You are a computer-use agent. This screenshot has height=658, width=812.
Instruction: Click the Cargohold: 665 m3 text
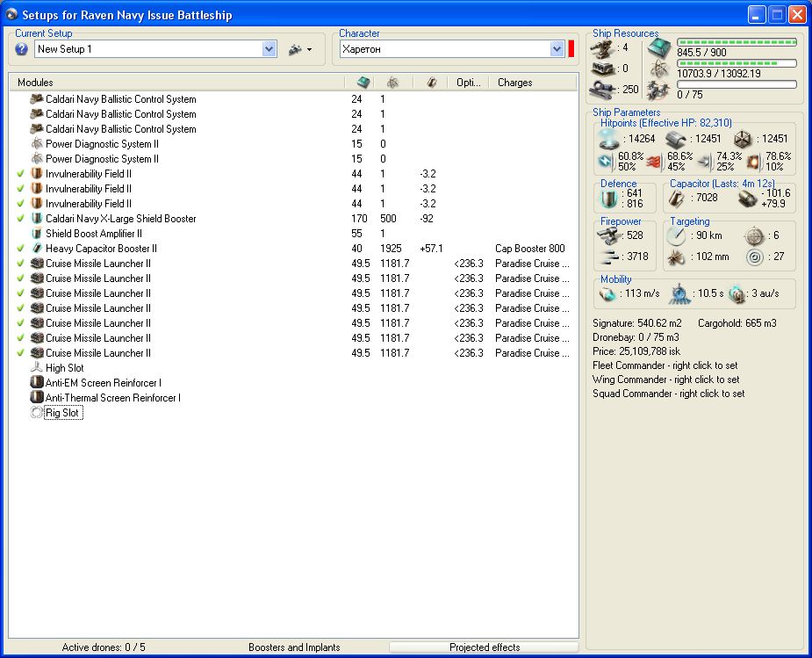pyautogui.click(x=737, y=323)
